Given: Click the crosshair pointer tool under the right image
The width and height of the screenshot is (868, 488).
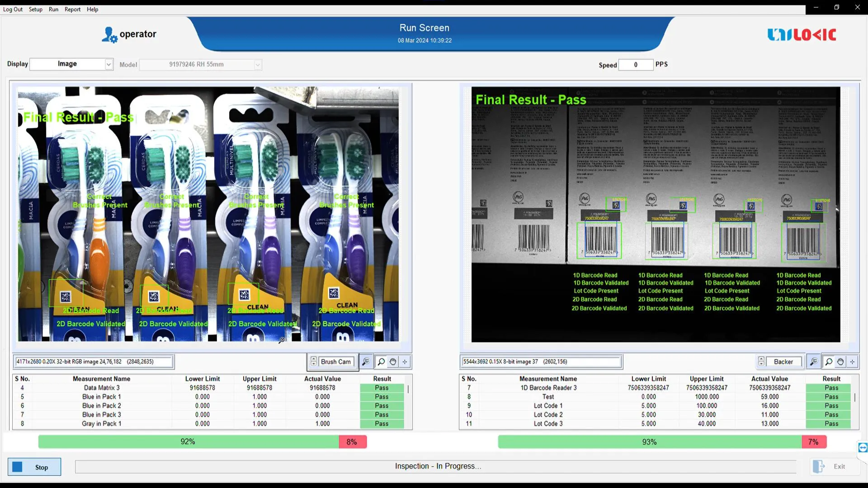Looking at the screenshot, I should (x=852, y=361).
